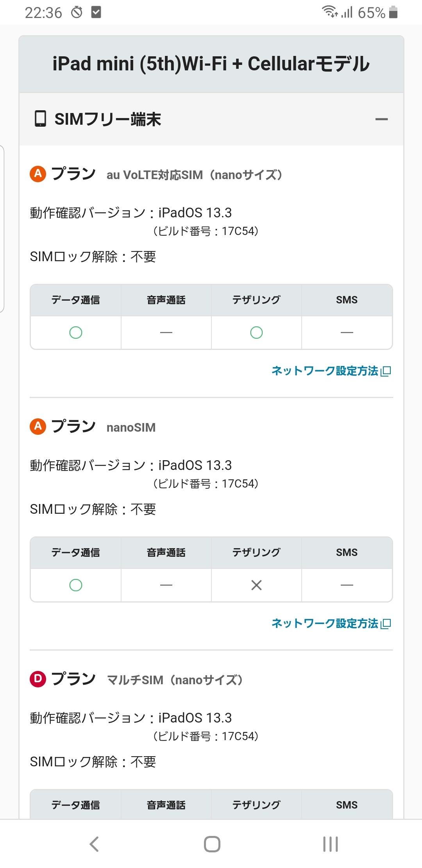
Task: Tap 音声通話 header in マルチSIM table
Action: pyautogui.click(x=166, y=805)
